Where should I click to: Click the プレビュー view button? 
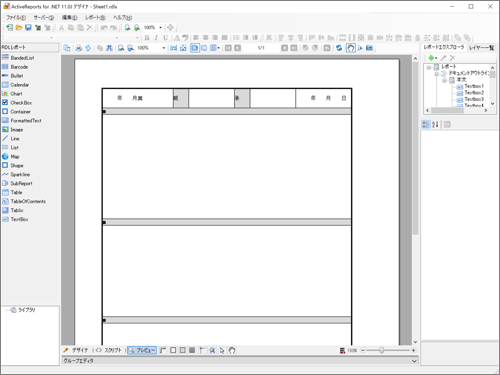point(142,350)
